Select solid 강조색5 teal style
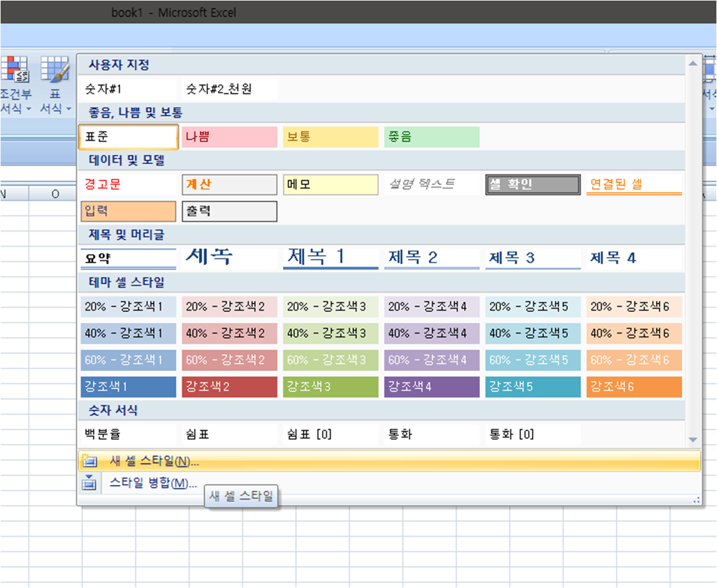The width and height of the screenshot is (717, 588). coord(533,387)
